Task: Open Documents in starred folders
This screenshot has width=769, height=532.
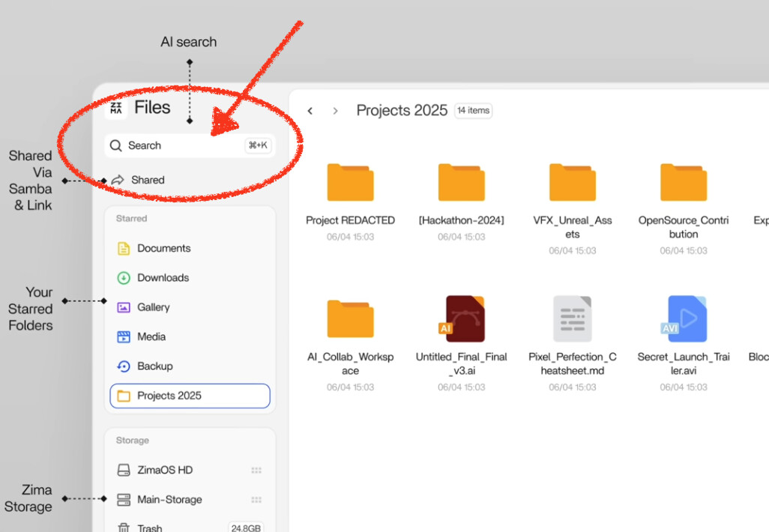Action: coord(163,248)
